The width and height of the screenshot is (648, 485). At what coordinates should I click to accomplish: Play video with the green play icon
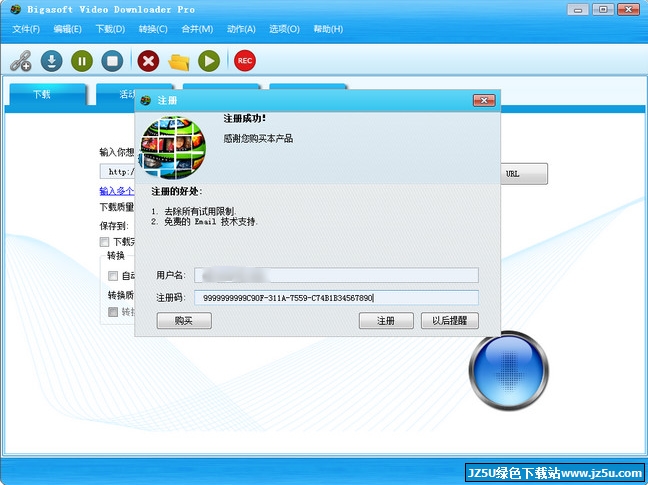(209, 61)
